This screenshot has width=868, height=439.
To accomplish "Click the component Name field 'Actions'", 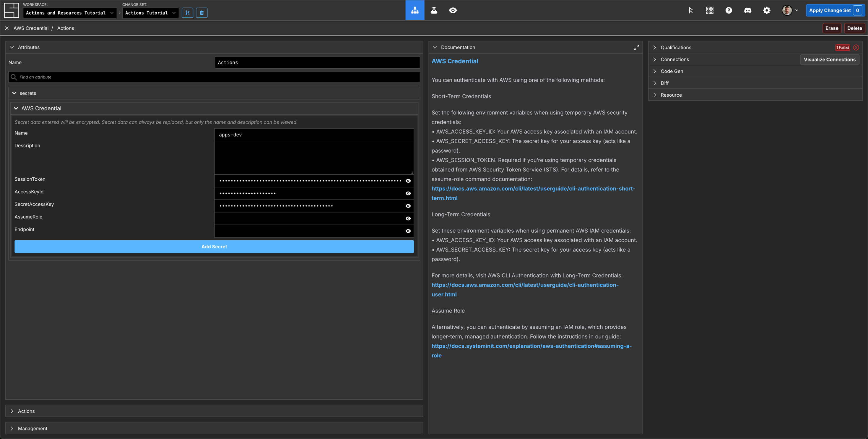I will pyautogui.click(x=317, y=63).
